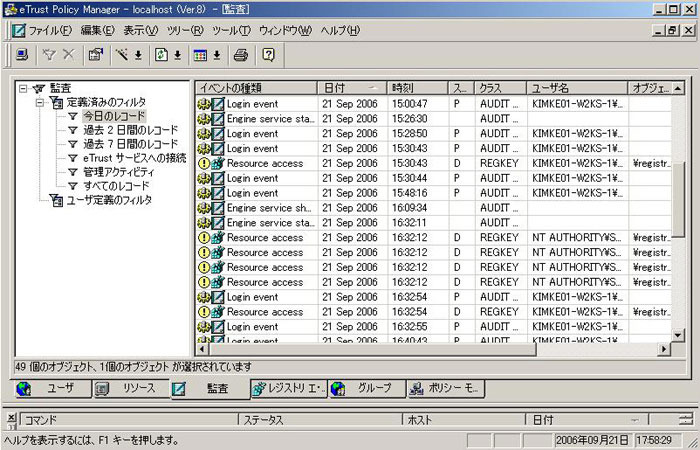The image size is (700, 450).
Task: Click gear icon of 15:28:50 Login event row
Action: [x=204, y=133]
